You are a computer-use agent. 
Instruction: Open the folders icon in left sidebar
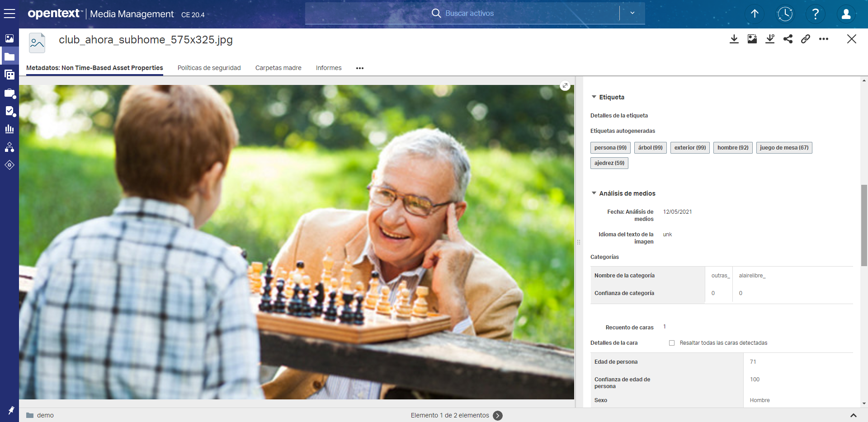(9, 57)
